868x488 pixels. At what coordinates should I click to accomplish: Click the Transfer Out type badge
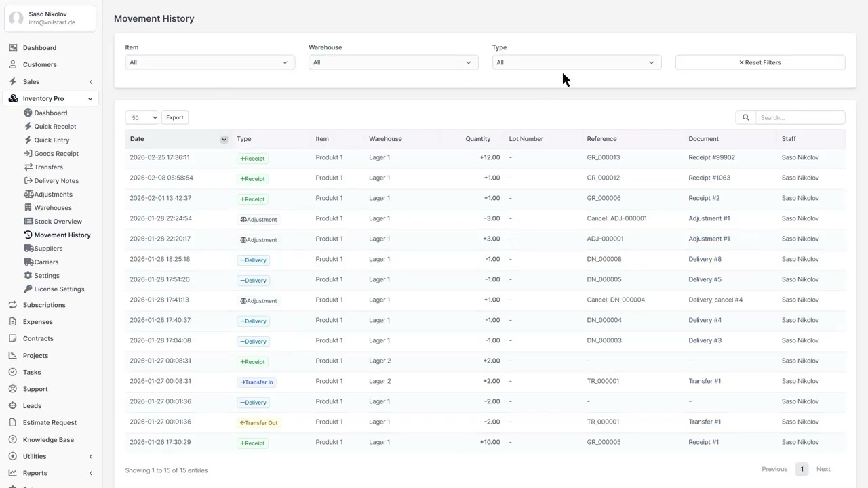point(258,422)
